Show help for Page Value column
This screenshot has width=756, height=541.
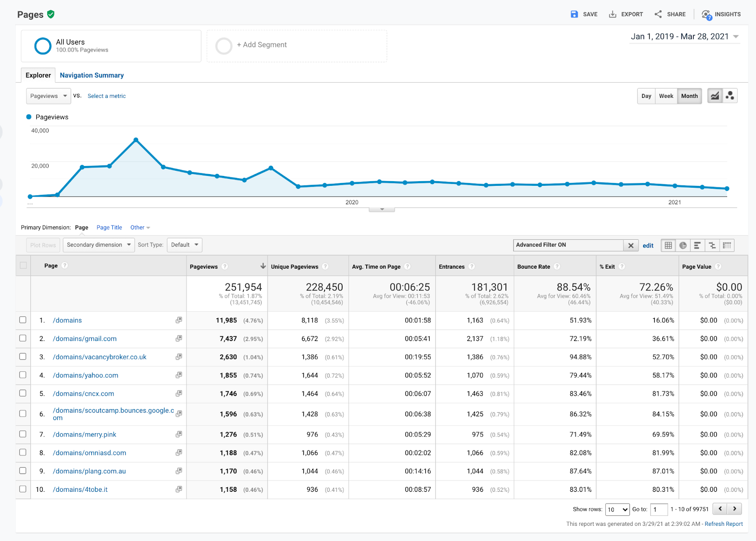(718, 266)
